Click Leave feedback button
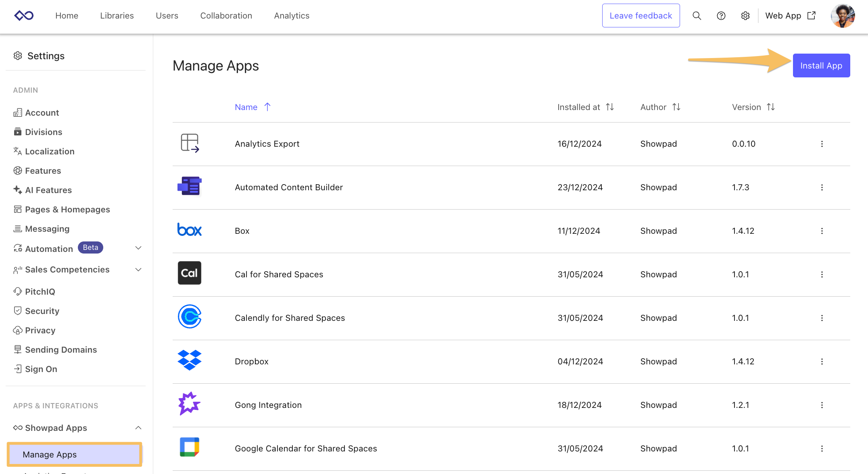 (x=641, y=16)
